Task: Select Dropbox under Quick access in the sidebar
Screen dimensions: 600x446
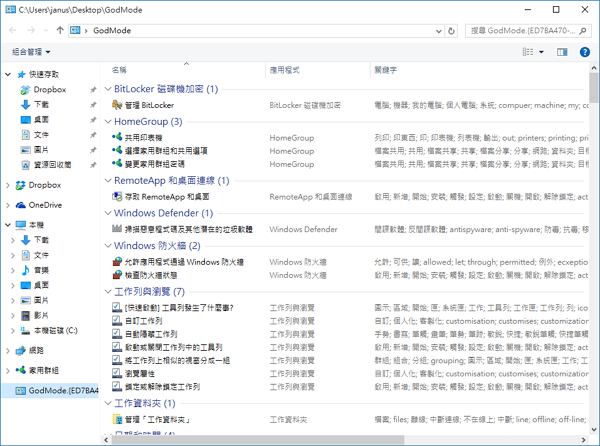Action: 49,90
